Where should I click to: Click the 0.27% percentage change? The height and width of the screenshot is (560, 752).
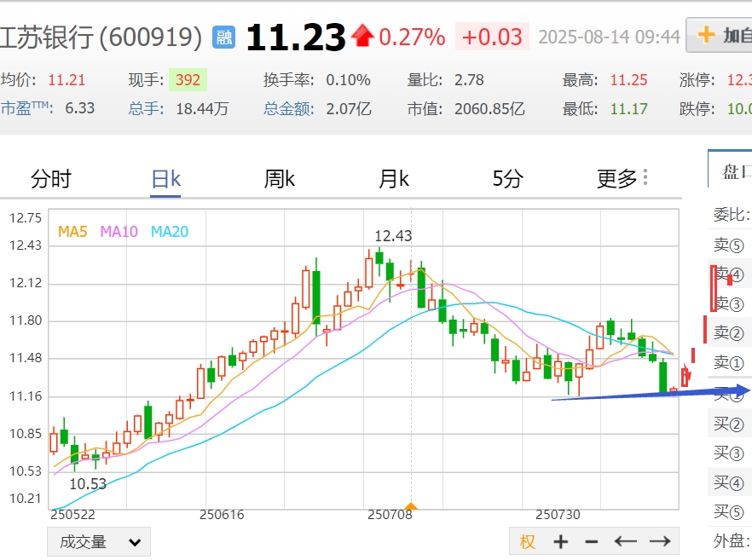click(x=412, y=37)
